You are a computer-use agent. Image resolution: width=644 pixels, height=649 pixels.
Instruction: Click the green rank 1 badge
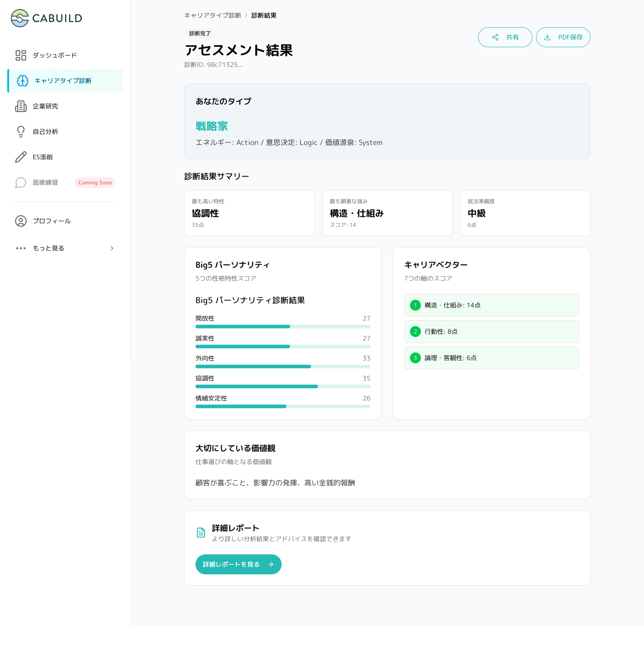click(415, 305)
